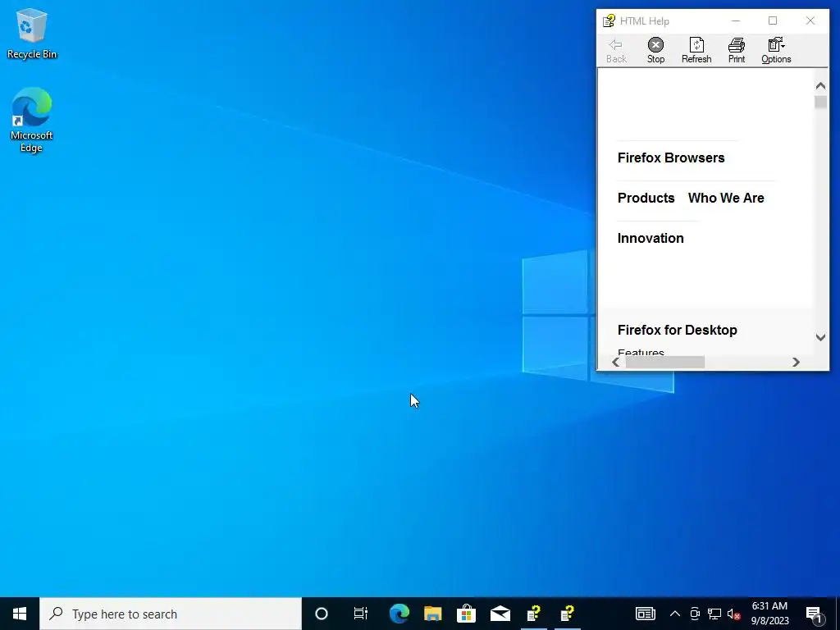This screenshot has height=630, width=840.
Task: Launch Microsoft Edge from the taskbar
Action: coord(399,614)
